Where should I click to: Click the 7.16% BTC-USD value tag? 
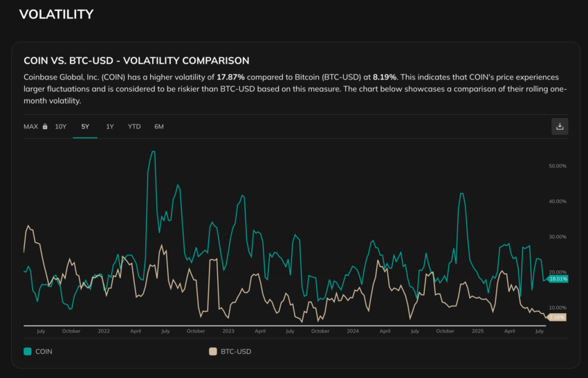[x=558, y=317]
